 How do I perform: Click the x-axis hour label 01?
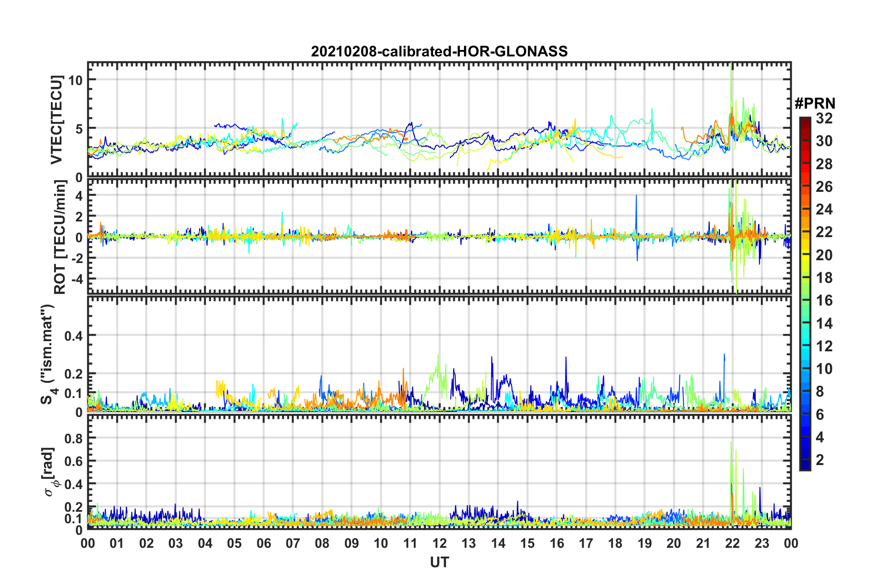tap(117, 543)
